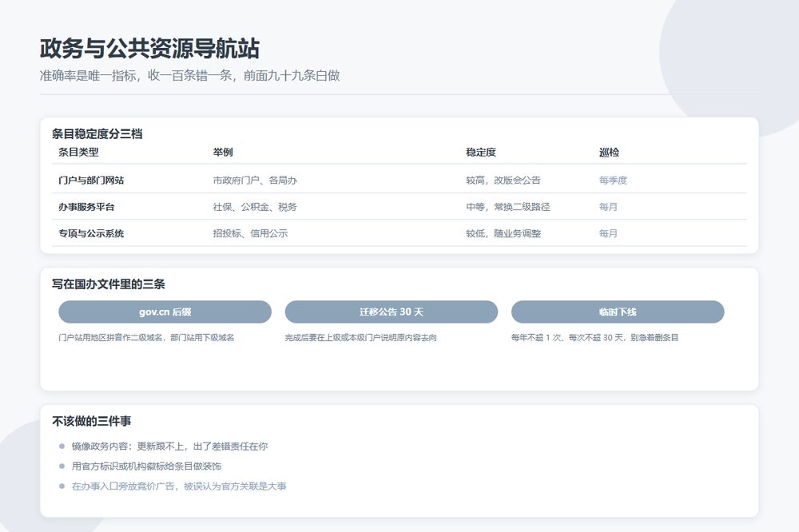This screenshot has height=532, width=799.
Task: Click the cell 市政府门户、各局办
Action: click(255, 180)
